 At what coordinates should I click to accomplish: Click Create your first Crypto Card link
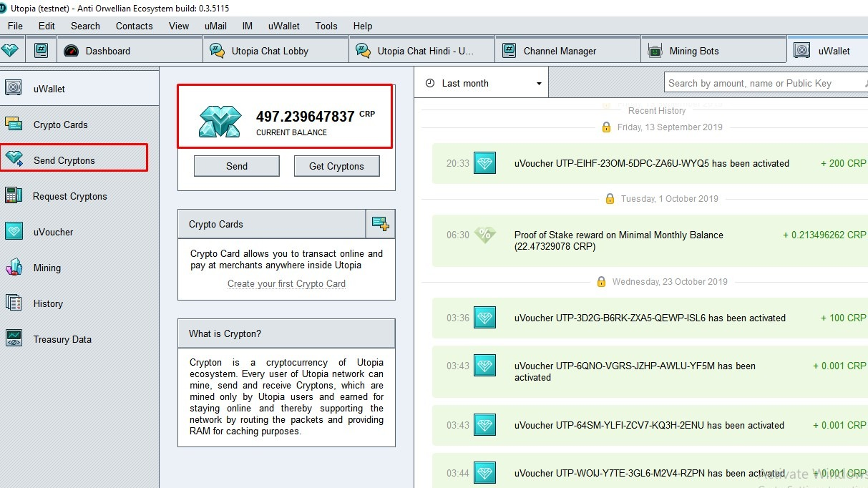[x=286, y=283]
